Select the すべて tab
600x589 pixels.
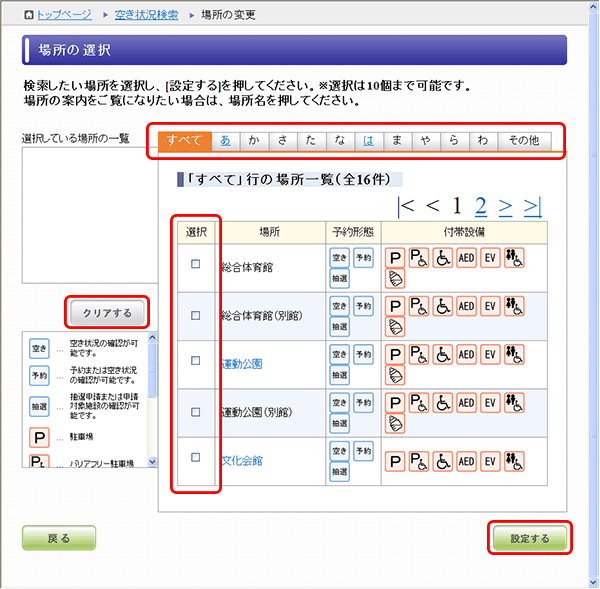click(x=184, y=141)
